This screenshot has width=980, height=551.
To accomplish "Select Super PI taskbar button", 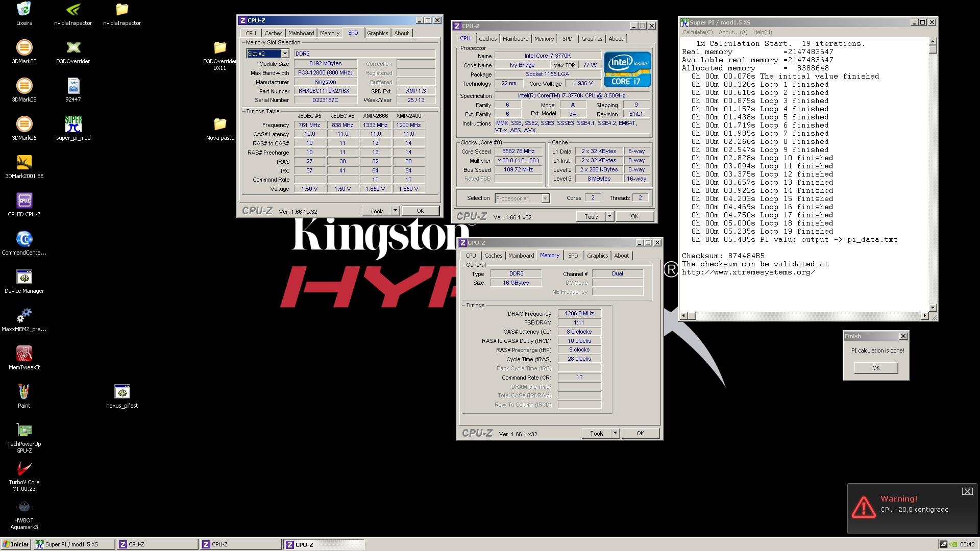I will coord(74,544).
